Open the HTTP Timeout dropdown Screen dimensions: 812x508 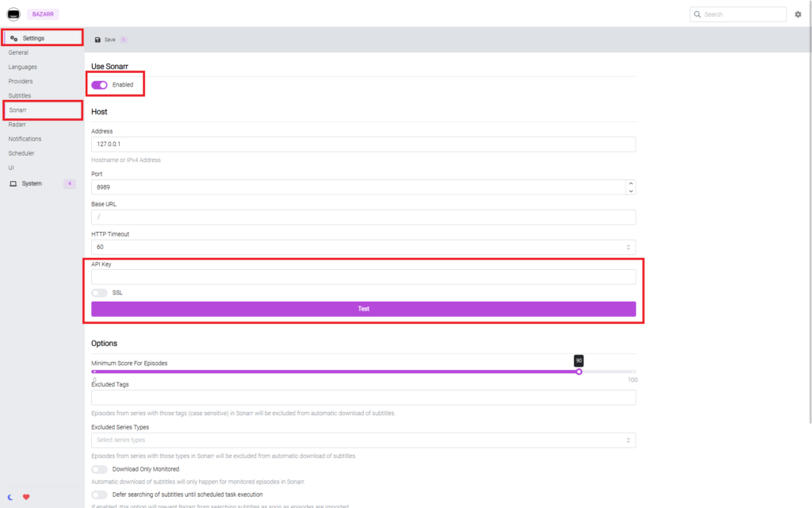(x=363, y=248)
